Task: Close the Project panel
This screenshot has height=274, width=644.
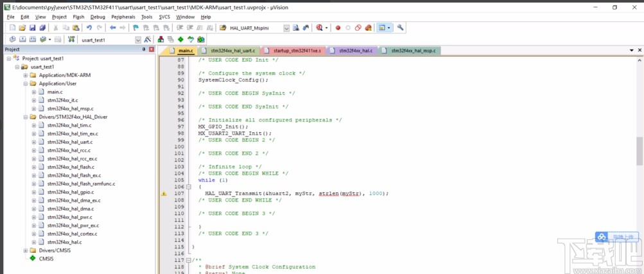Action: pyautogui.click(x=152, y=49)
